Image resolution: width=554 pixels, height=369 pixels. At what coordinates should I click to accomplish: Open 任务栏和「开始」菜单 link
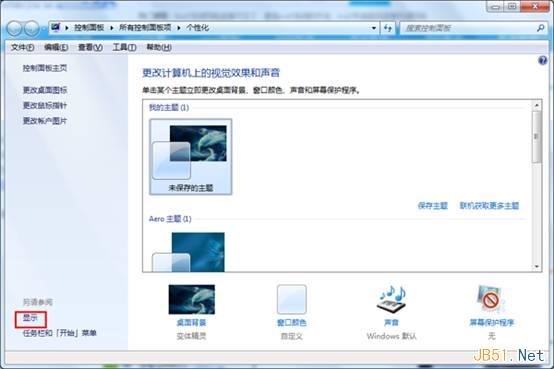click(60, 333)
